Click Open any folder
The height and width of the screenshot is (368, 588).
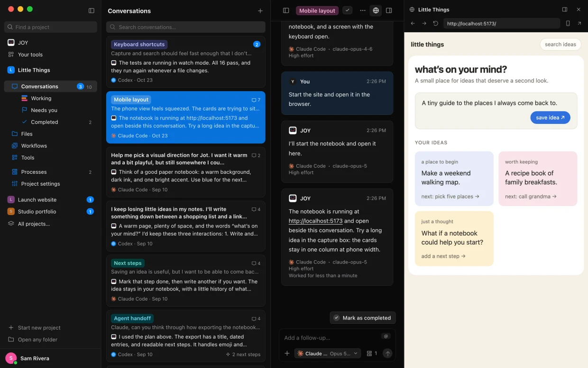tap(51, 340)
